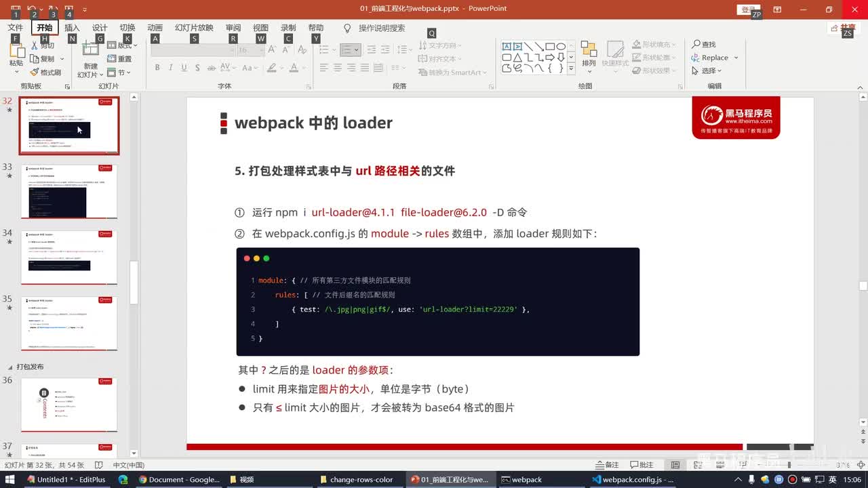This screenshot has height=488, width=868.
Task: Click the Format Painter brush icon
Action: pos(35,72)
